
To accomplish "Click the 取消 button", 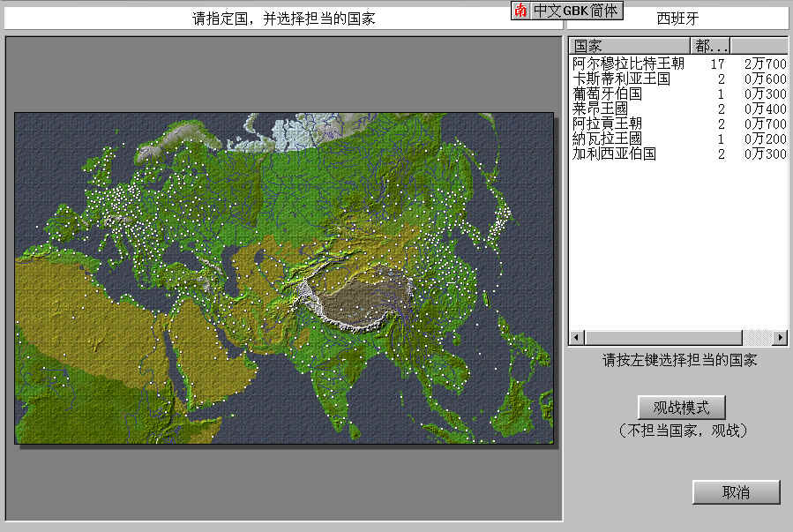I will click(x=736, y=492).
